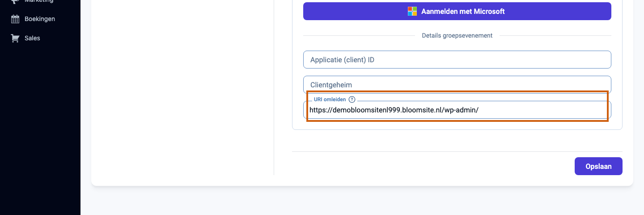Click into the Clientgeheim field
Image resolution: width=644 pixels, height=215 pixels.
click(x=457, y=84)
